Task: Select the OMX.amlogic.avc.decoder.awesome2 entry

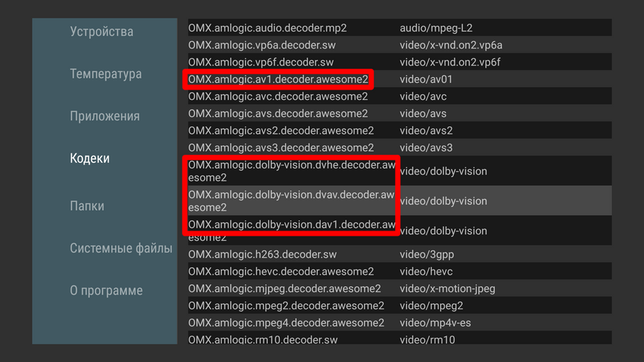Action: pos(278,96)
